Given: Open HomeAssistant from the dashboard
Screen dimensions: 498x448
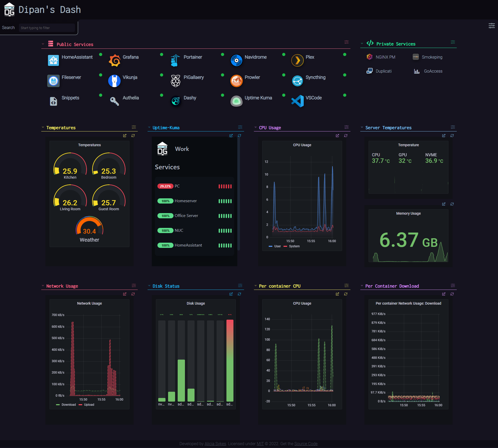Looking at the screenshot, I should point(53,60).
